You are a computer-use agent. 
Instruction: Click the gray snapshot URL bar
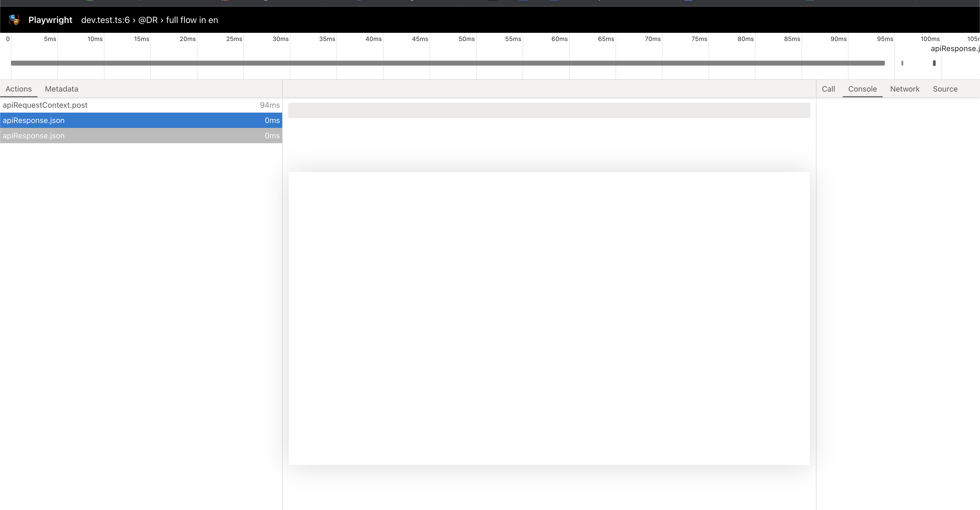[x=549, y=110]
